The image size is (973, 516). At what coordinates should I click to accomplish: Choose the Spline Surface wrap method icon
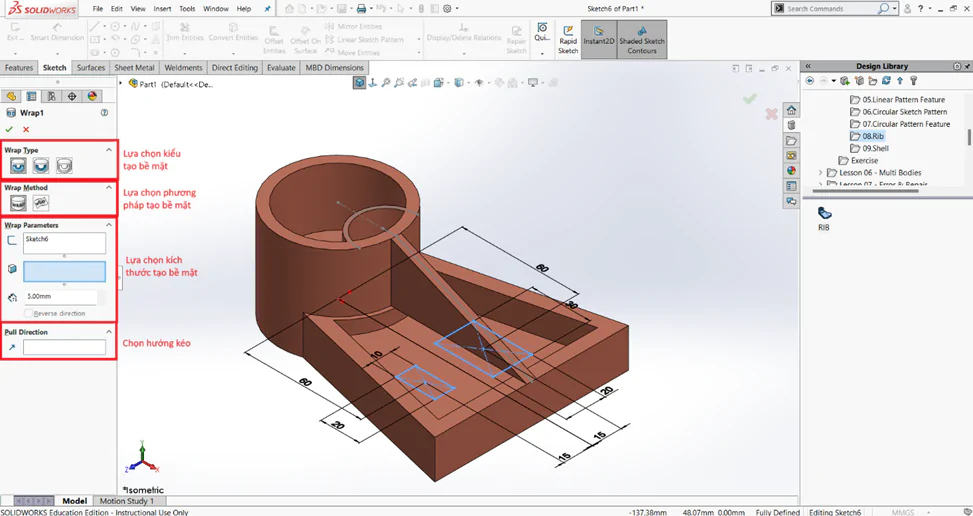point(41,203)
